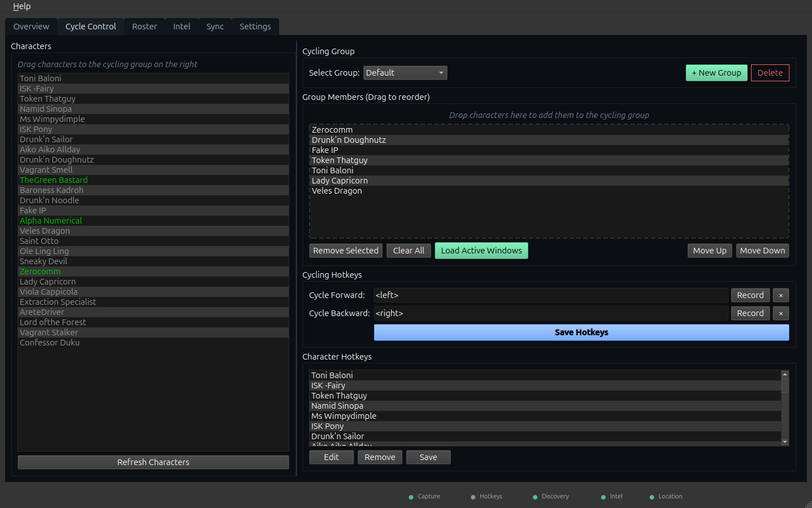Select AreteDriver in Characters list

[x=153, y=312]
